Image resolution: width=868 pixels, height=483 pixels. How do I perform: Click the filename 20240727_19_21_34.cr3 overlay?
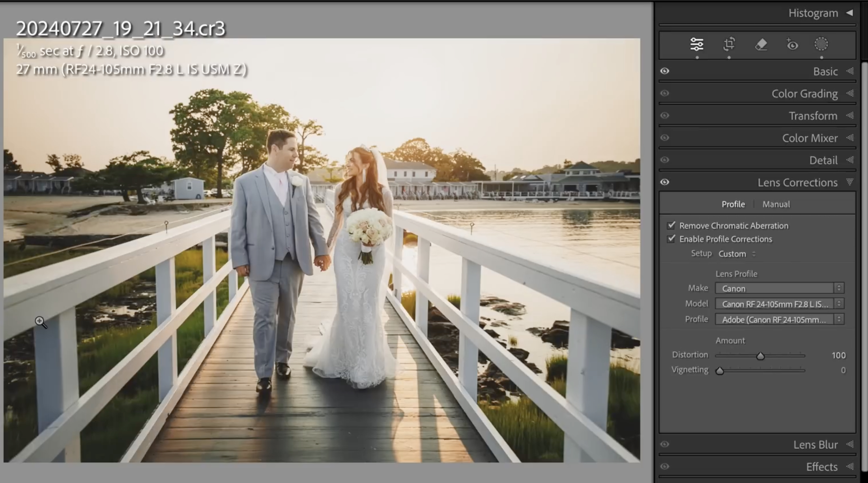(x=121, y=28)
